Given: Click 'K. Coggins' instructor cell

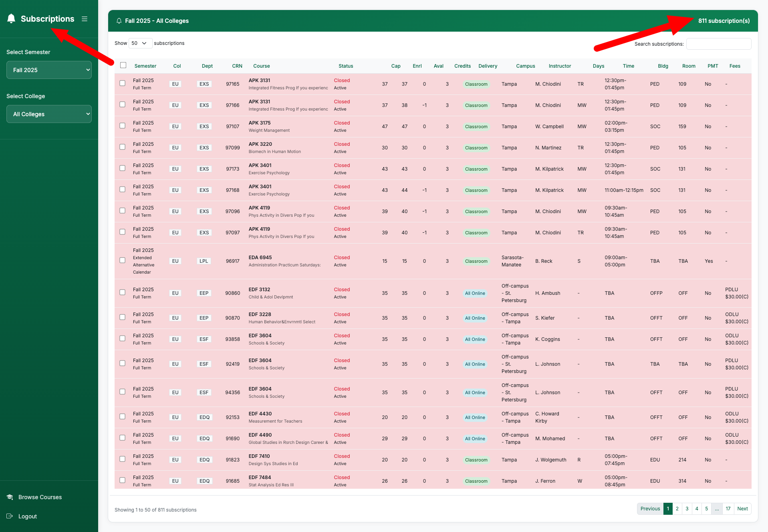Looking at the screenshot, I should (x=548, y=339).
